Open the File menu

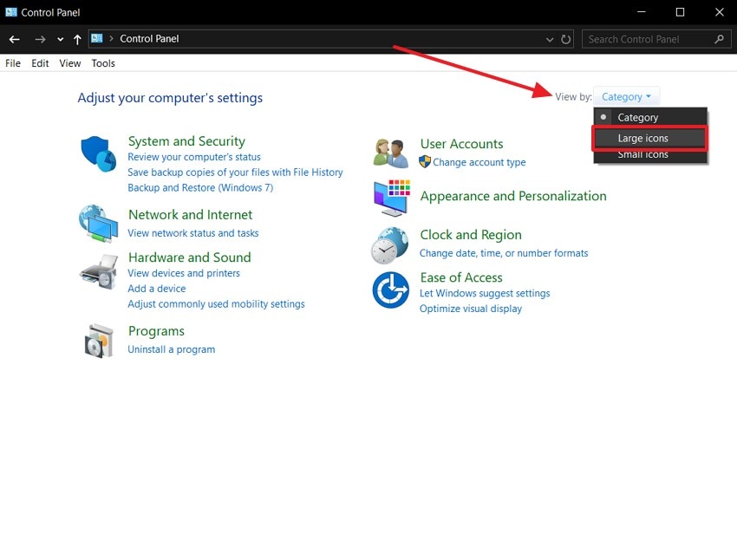click(13, 63)
